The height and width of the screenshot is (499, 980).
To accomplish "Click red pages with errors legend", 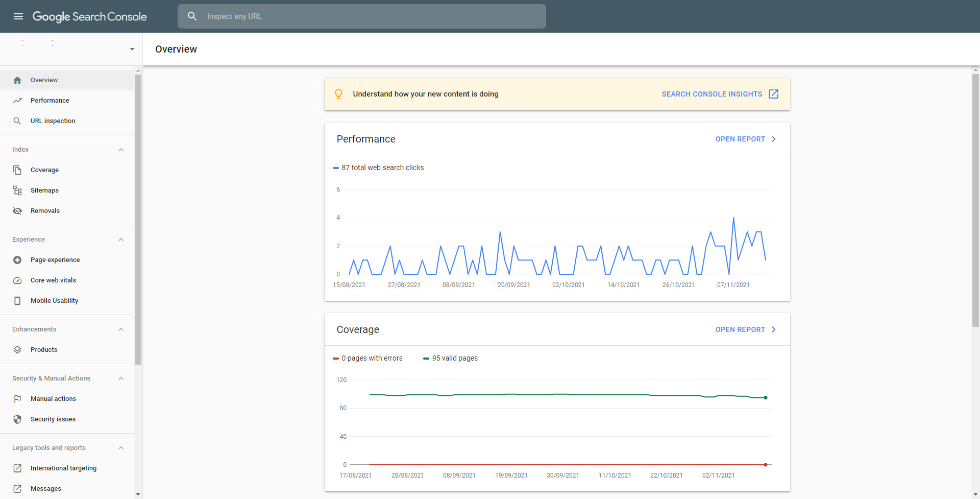I will [367, 358].
